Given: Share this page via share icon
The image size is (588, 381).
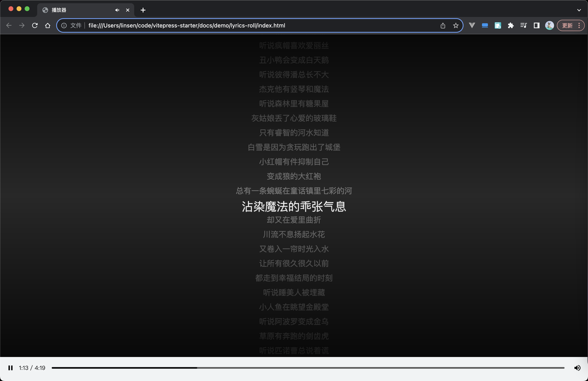Looking at the screenshot, I should pyautogui.click(x=443, y=25).
